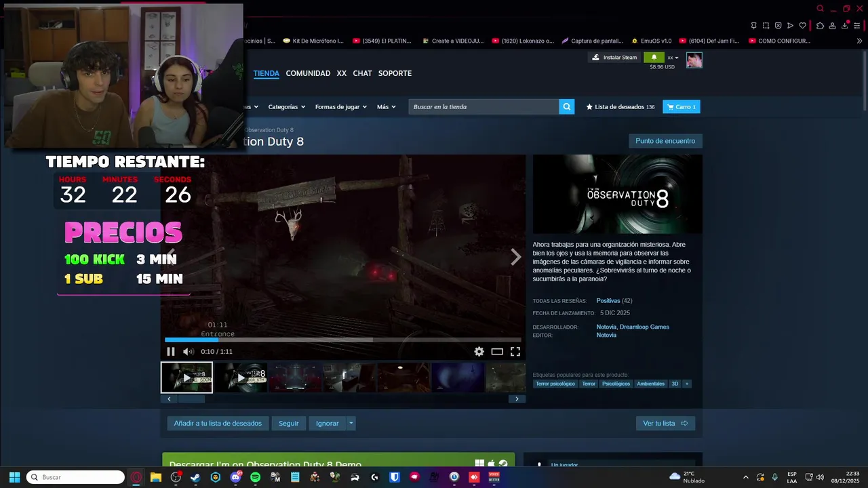Click the Ver tu lista button
This screenshot has width=868, height=488.
pyautogui.click(x=665, y=423)
